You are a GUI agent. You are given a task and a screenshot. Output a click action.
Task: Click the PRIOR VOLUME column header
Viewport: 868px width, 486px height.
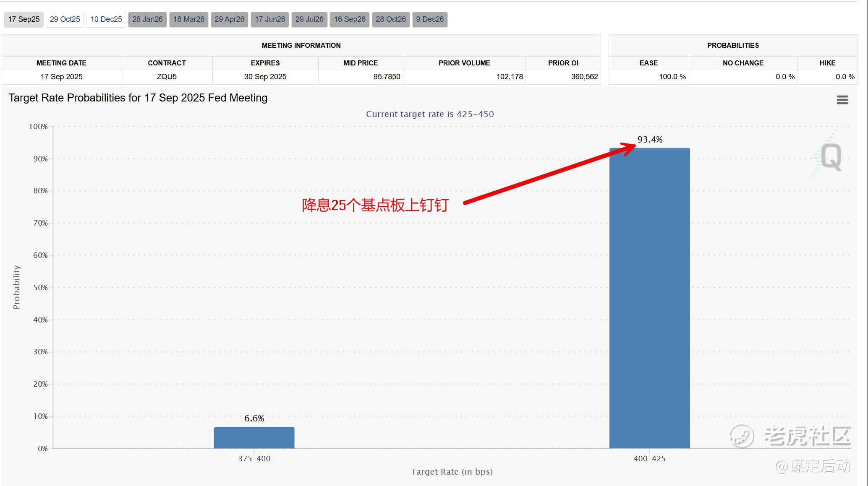click(x=464, y=63)
